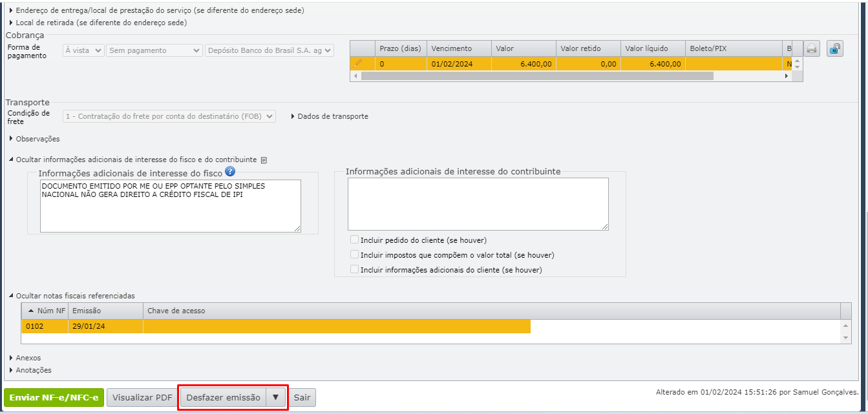Check 'Incluir impostos que compõem o valor total'
Screen dimensions: 868x414
click(x=354, y=254)
